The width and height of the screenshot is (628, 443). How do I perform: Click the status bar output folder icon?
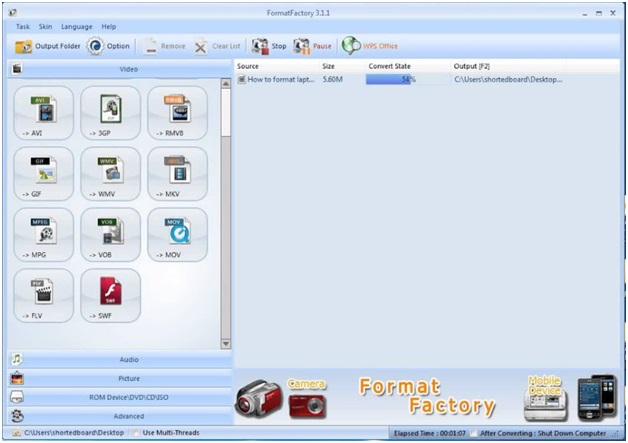(x=16, y=433)
